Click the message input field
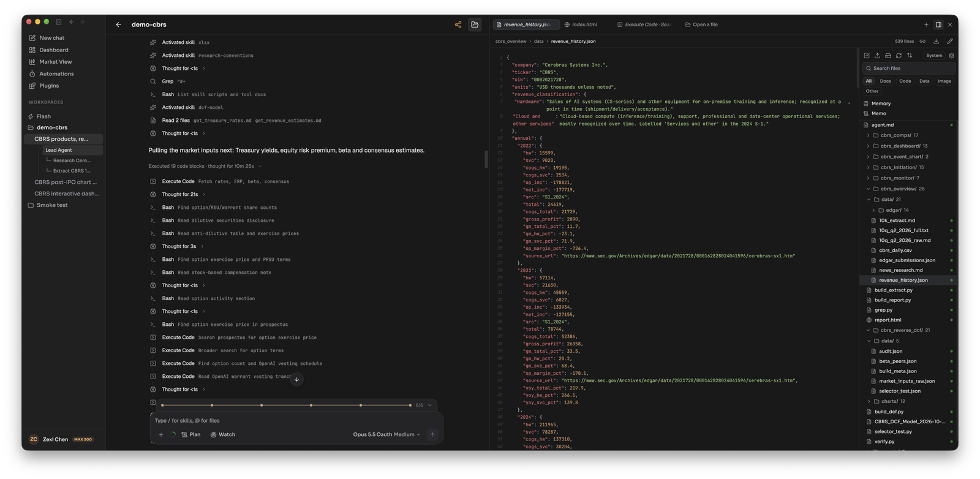This screenshot has height=479, width=980. [x=296, y=421]
